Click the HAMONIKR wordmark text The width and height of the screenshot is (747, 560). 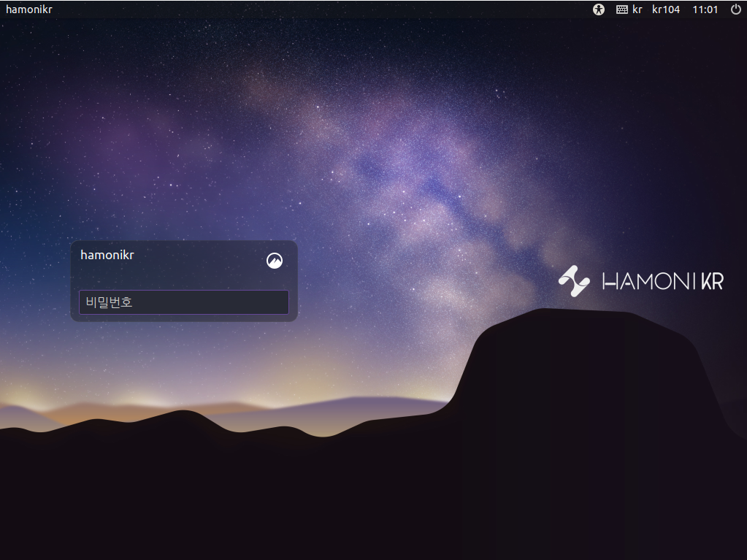click(x=662, y=281)
